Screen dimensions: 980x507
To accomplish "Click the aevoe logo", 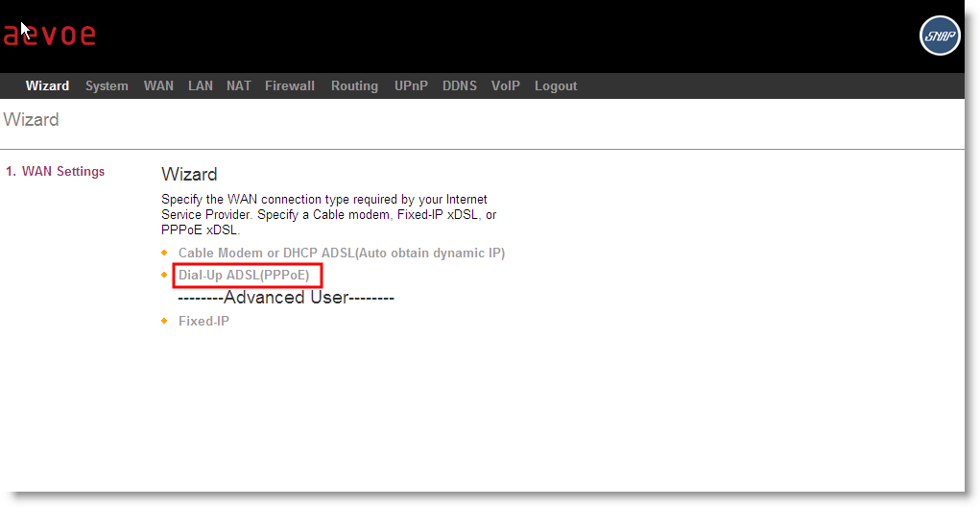I will point(49,35).
